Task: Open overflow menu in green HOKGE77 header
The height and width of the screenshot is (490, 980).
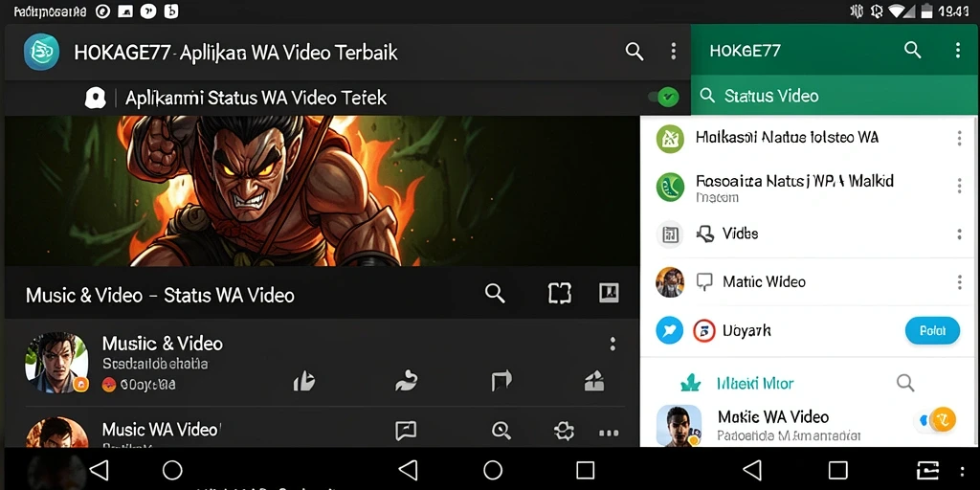Action: 957,51
